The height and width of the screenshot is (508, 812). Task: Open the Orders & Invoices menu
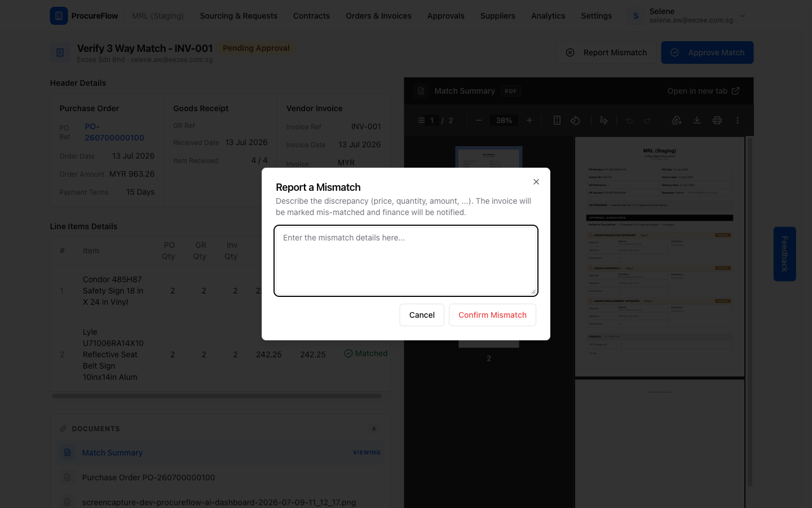(378, 16)
